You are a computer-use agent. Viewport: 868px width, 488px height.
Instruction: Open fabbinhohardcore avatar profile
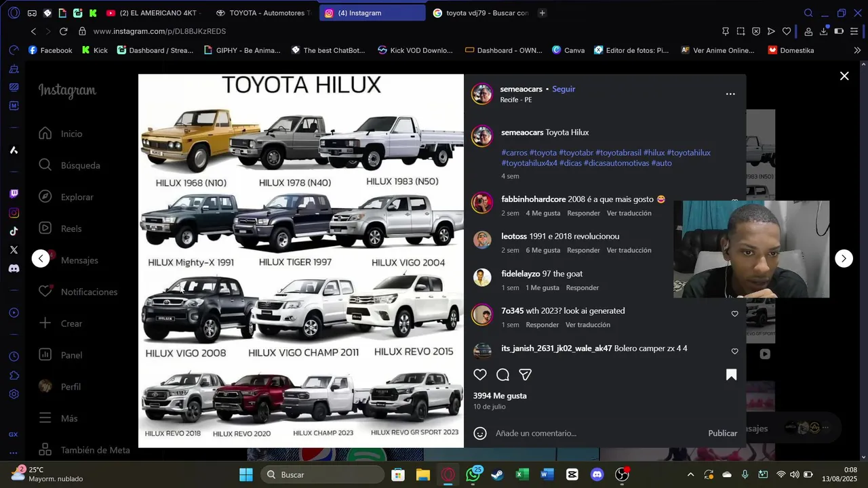point(482,203)
